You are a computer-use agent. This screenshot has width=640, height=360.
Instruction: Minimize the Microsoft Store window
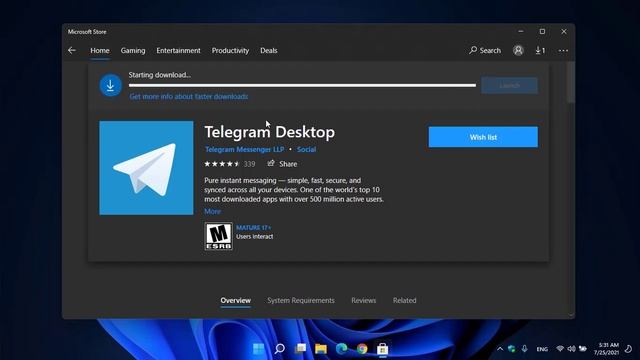click(x=521, y=31)
